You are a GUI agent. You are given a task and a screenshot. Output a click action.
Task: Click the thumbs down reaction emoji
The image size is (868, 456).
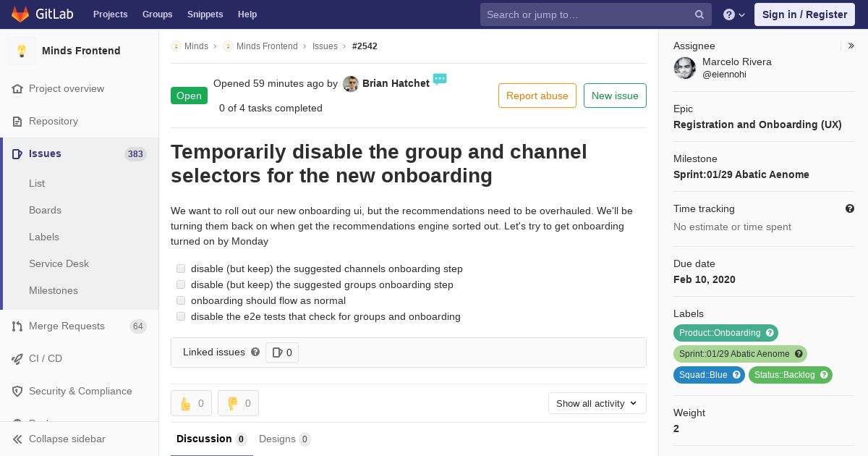232,403
